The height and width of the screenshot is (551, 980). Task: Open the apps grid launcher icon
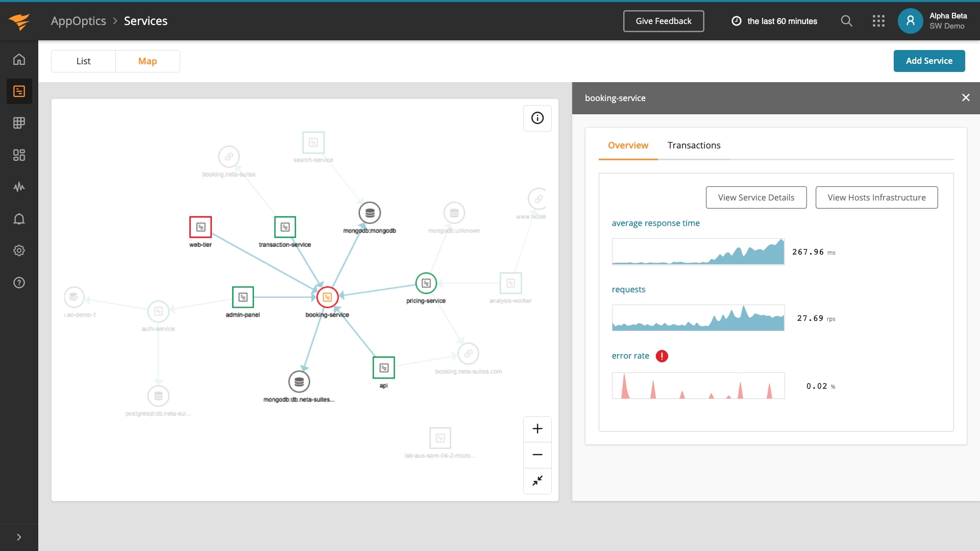[x=878, y=21]
